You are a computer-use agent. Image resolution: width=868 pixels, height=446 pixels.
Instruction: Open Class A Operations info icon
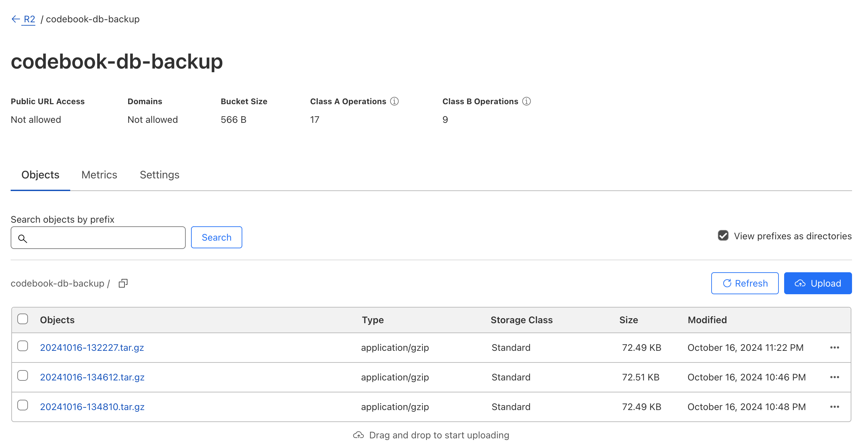point(394,102)
